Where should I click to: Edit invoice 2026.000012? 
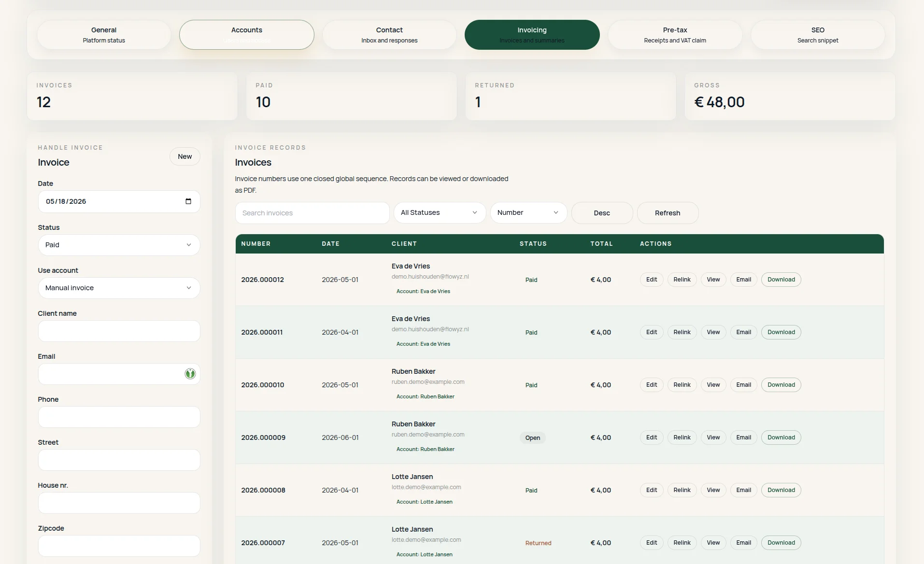[652, 280]
